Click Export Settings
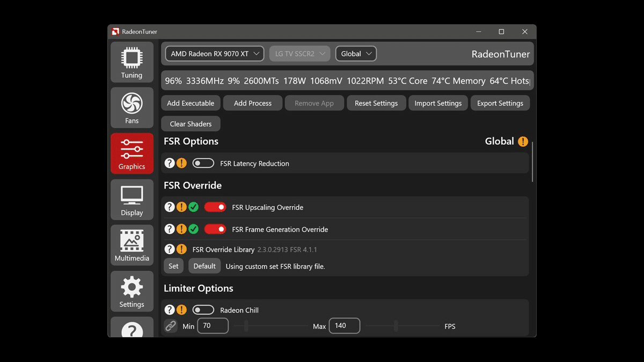This screenshot has width=644, height=362. point(500,103)
